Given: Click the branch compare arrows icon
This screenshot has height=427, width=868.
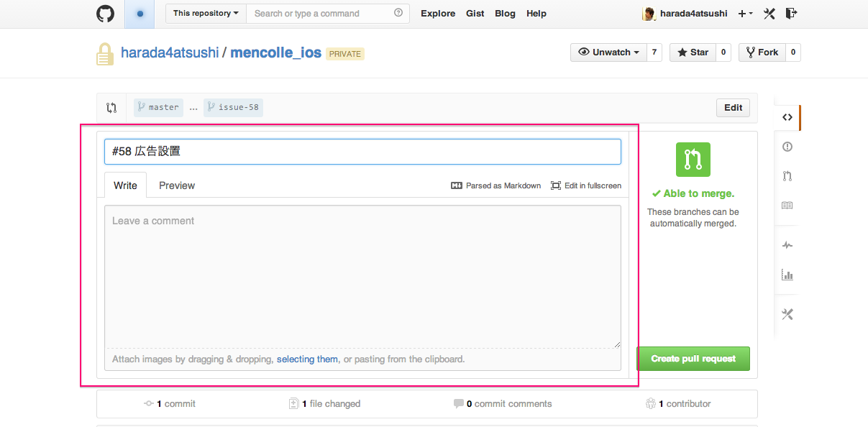Looking at the screenshot, I should tap(111, 107).
